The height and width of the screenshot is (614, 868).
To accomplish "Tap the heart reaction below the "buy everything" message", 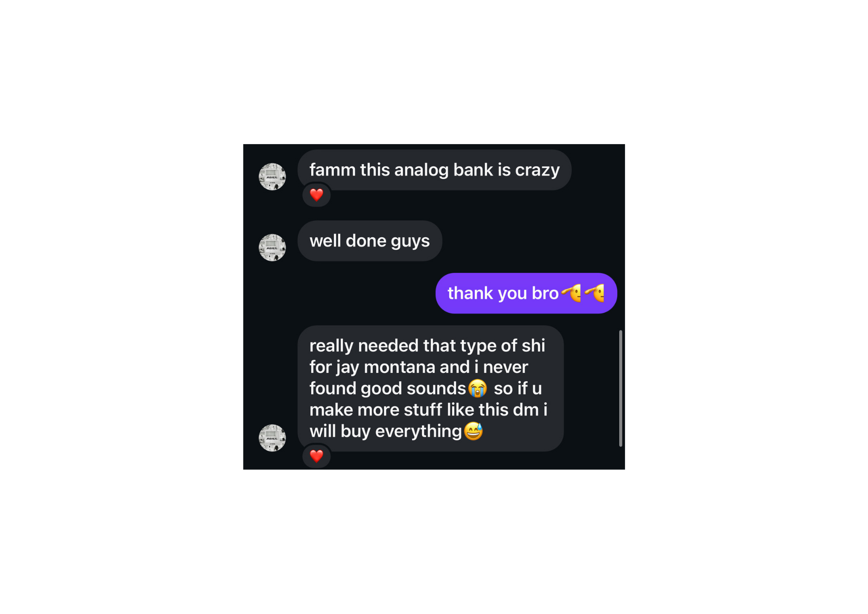I will [x=316, y=456].
